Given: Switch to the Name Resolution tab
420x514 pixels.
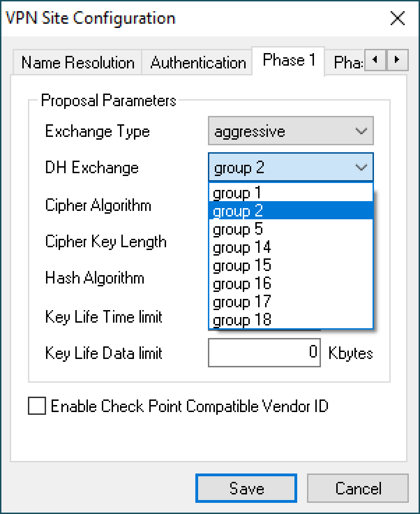Looking at the screenshot, I should [78, 62].
